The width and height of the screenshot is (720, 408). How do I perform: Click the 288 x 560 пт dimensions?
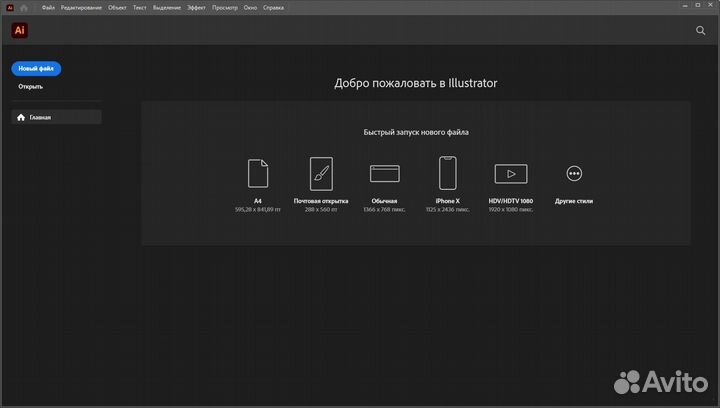point(321,209)
